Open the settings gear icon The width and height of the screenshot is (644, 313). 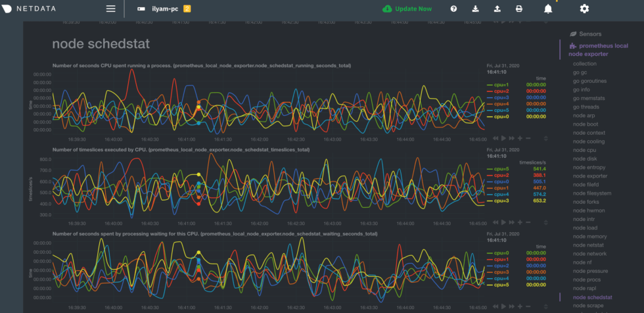[584, 9]
